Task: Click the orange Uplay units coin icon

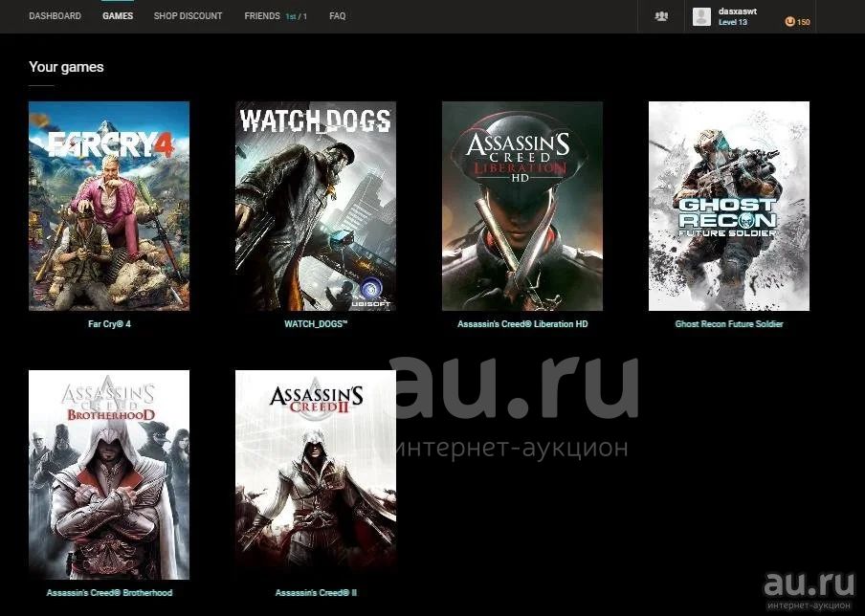Action: tap(789, 21)
